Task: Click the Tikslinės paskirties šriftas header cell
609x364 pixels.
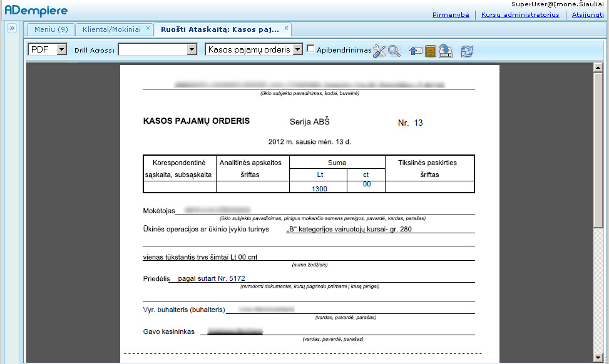Action: click(x=429, y=168)
